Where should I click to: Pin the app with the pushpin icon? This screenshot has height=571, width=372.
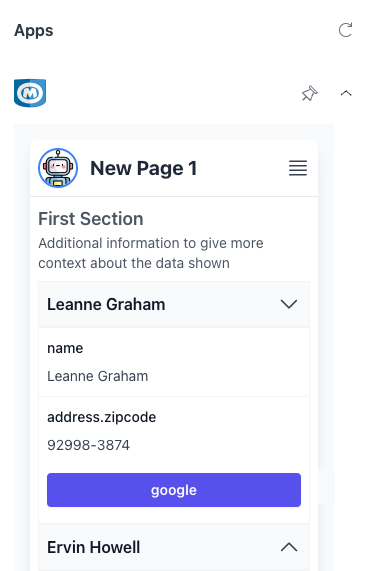309,94
